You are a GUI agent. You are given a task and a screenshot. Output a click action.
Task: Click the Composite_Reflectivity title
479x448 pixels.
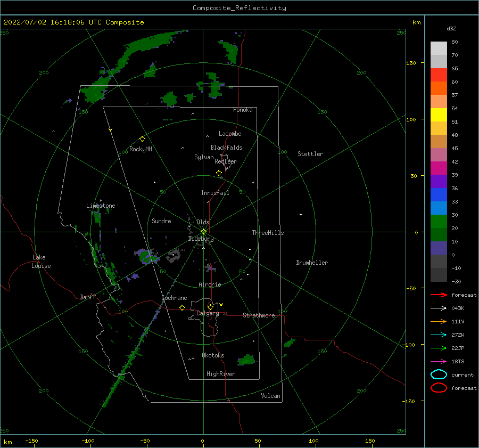tap(240, 8)
